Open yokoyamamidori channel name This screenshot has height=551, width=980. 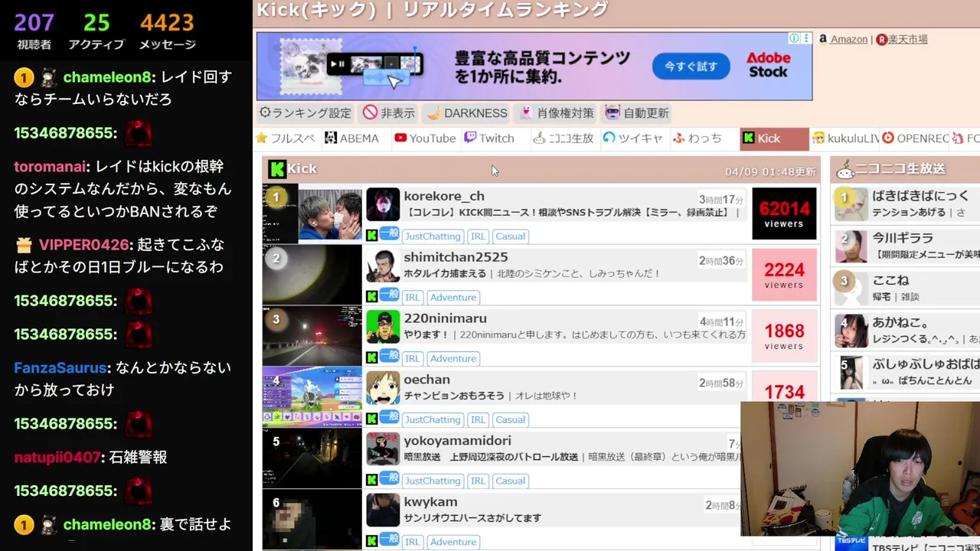(457, 441)
